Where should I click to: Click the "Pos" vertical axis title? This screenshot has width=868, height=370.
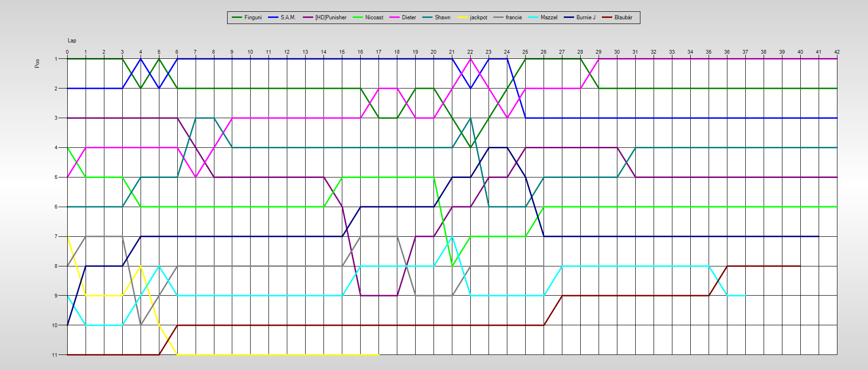[x=37, y=63]
